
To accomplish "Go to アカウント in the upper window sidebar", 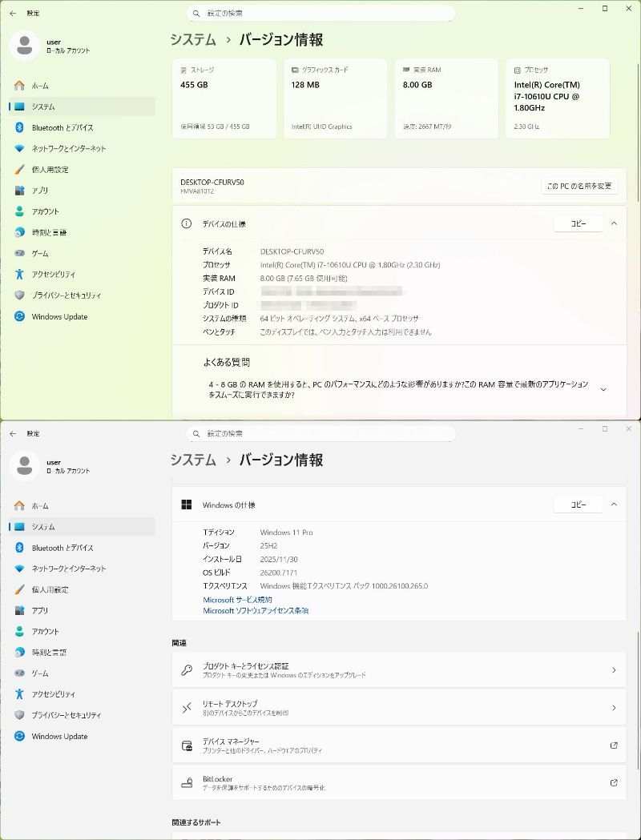I will point(45,211).
